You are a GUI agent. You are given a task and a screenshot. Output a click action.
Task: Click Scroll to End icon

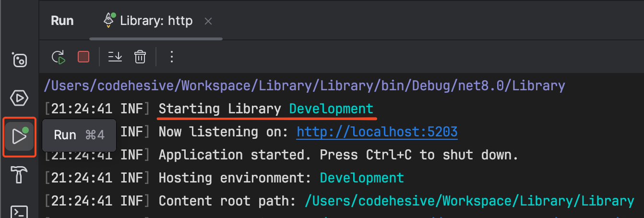115,57
